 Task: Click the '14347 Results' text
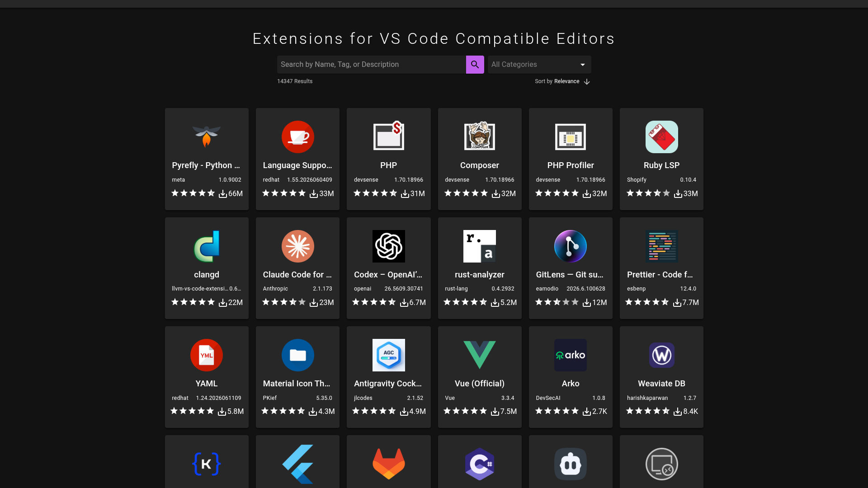tap(295, 81)
